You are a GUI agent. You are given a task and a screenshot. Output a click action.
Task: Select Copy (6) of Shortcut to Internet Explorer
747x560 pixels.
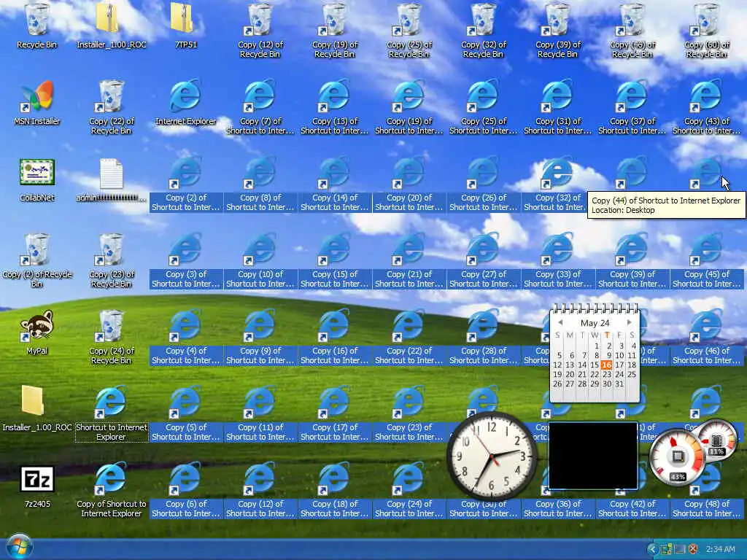(185, 490)
